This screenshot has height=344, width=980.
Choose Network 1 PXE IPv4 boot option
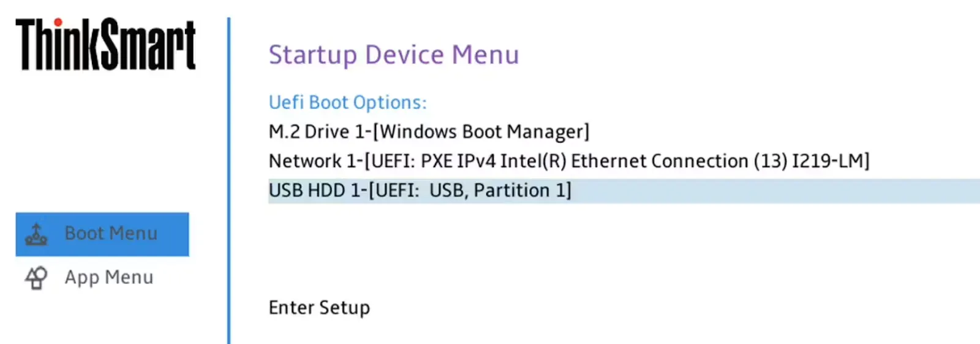tap(568, 161)
